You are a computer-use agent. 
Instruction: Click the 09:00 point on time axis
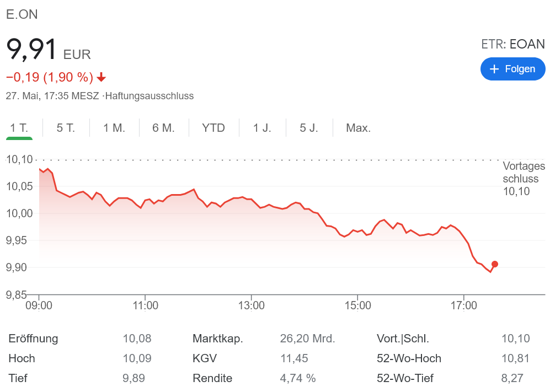coord(39,305)
